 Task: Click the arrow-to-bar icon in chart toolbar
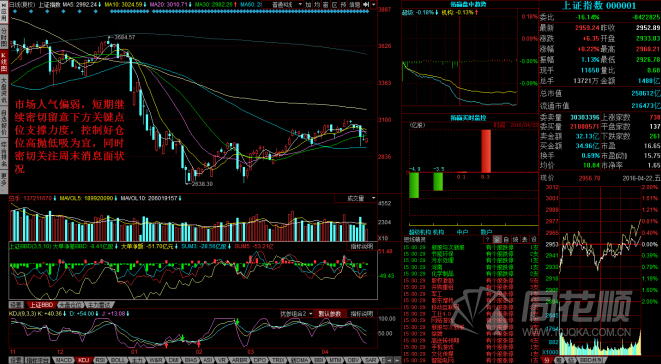[366, 4]
